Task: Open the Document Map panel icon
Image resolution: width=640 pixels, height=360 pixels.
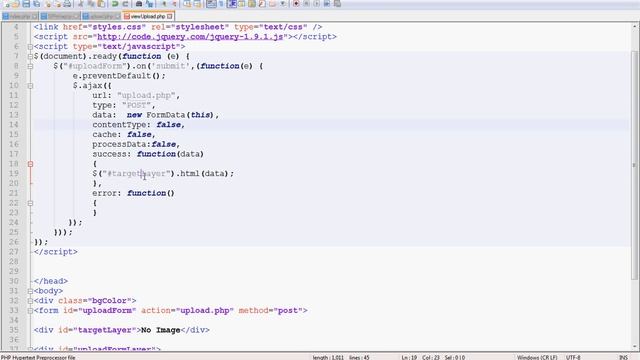Action: pos(251,4)
